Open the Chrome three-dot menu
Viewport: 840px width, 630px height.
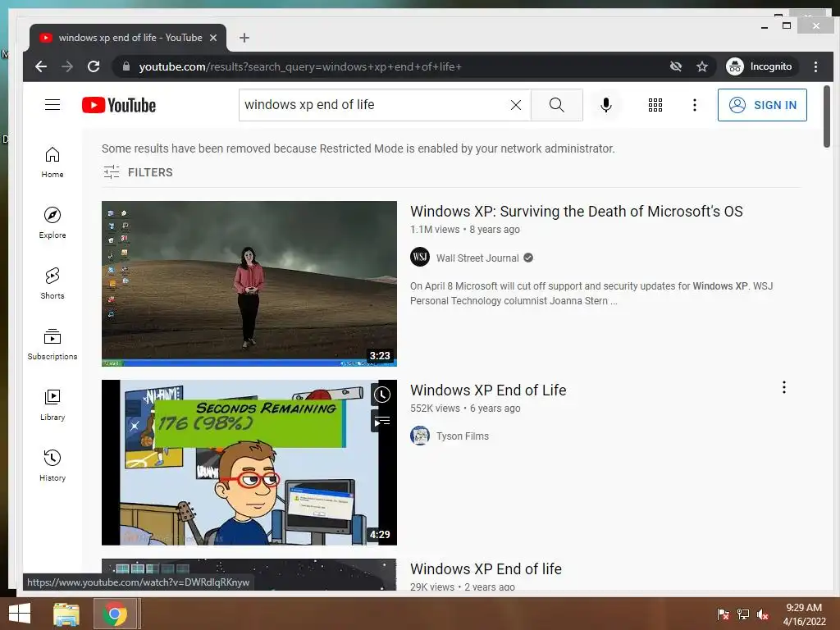815,66
